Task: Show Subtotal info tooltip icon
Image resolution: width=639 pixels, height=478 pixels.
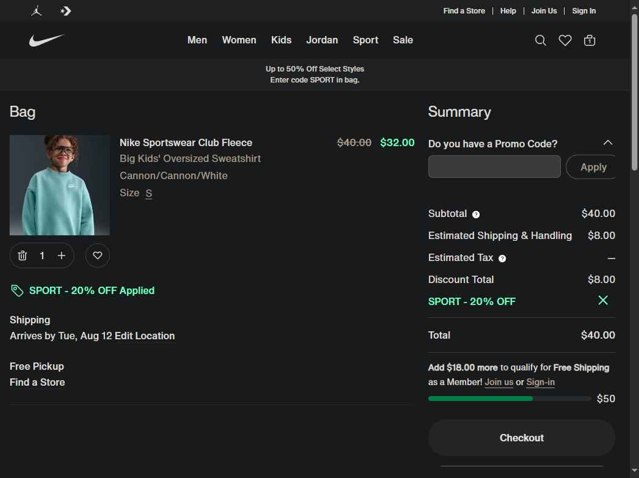Action: pyautogui.click(x=476, y=214)
